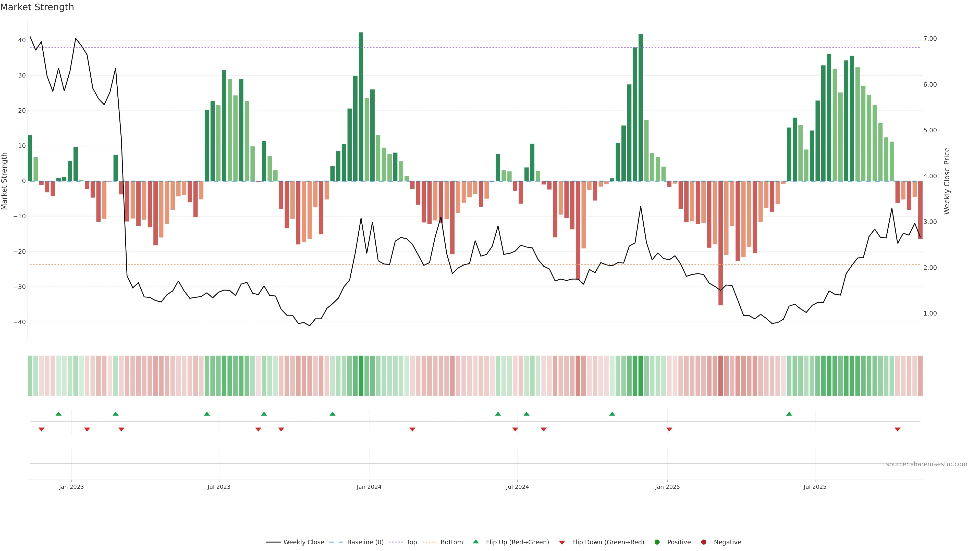Click the red Flip Down triangle in legend

coord(562,542)
